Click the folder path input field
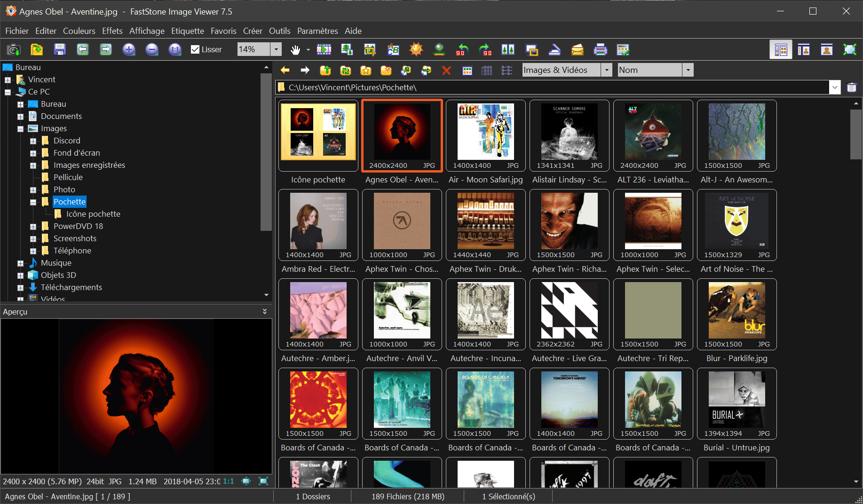This screenshot has height=504, width=863. pyautogui.click(x=552, y=87)
